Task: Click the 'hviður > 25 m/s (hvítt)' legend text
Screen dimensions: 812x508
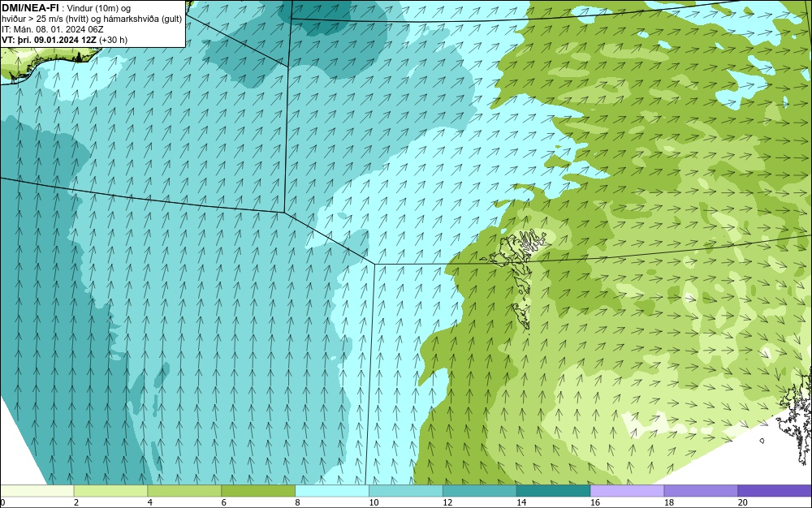Action: coord(45,19)
